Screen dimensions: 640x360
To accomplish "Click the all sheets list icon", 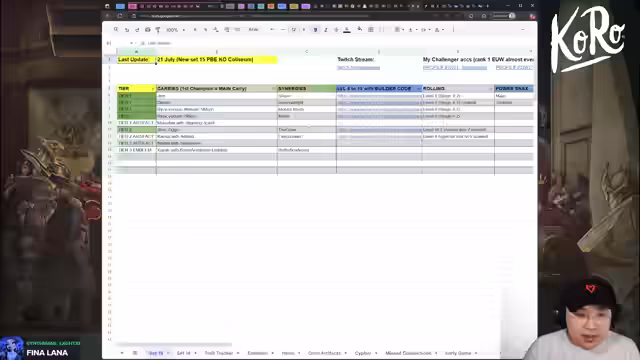I will [135, 353].
